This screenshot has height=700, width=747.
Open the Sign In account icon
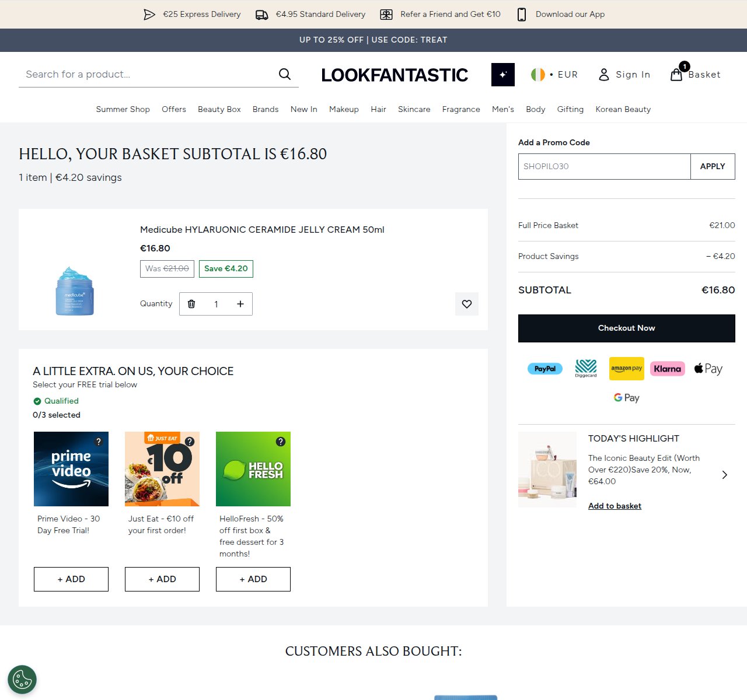click(x=604, y=75)
